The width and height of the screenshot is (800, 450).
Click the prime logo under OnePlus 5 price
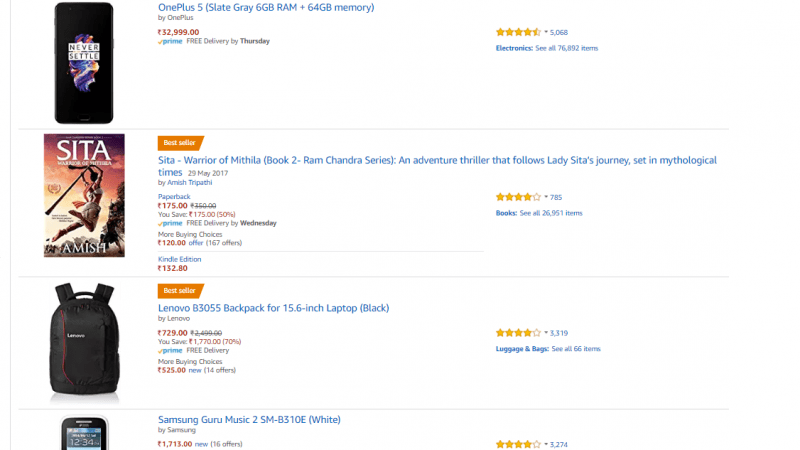pyautogui.click(x=170, y=41)
